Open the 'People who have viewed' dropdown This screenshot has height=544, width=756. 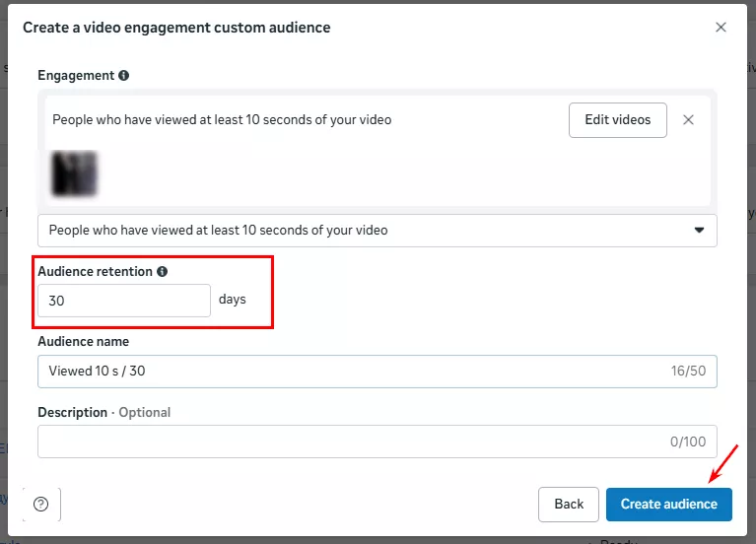point(377,231)
